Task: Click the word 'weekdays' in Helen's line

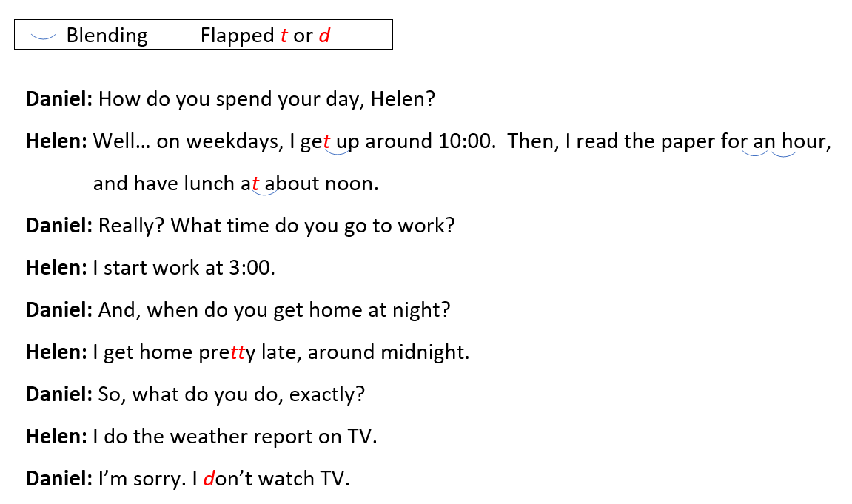Action: 235,142
